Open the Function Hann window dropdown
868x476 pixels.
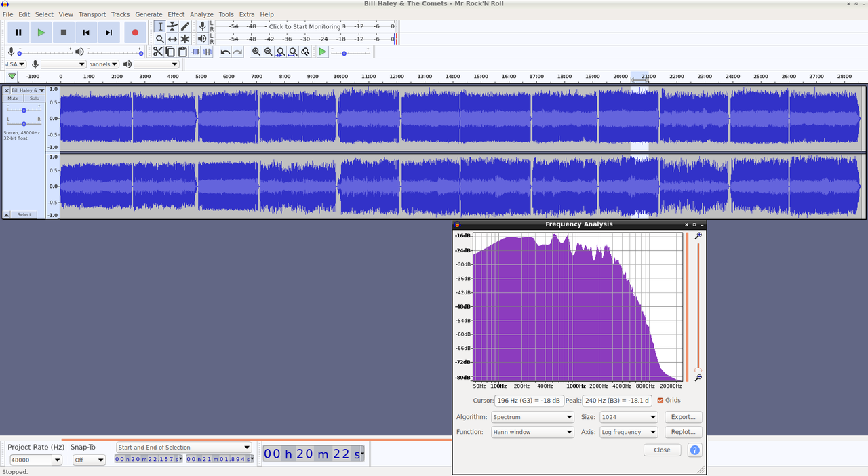(x=533, y=432)
